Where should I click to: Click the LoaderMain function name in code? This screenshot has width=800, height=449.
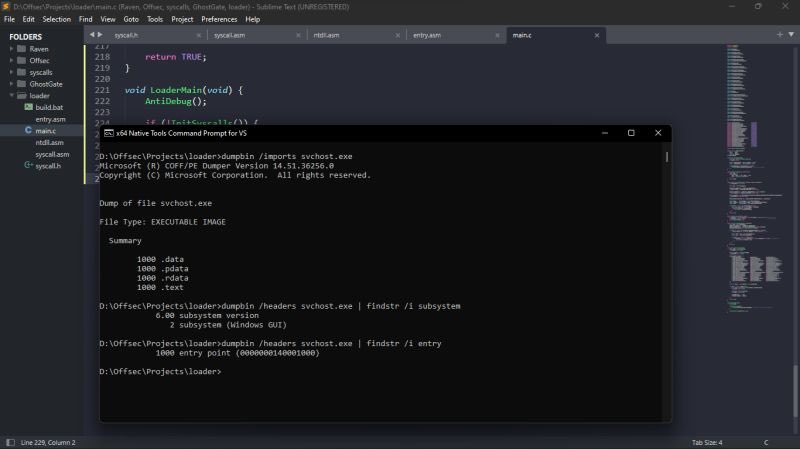(176, 90)
